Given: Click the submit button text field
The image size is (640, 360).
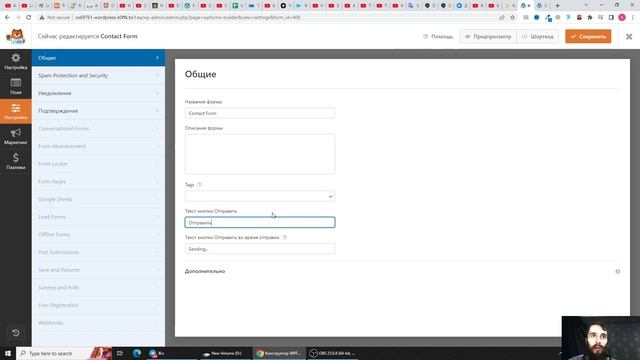Looking at the screenshot, I should (x=260, y=222).
